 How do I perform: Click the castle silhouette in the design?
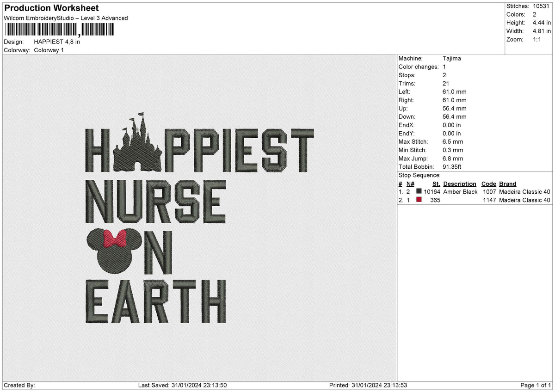pyautogui.click(x=137, y=141)
